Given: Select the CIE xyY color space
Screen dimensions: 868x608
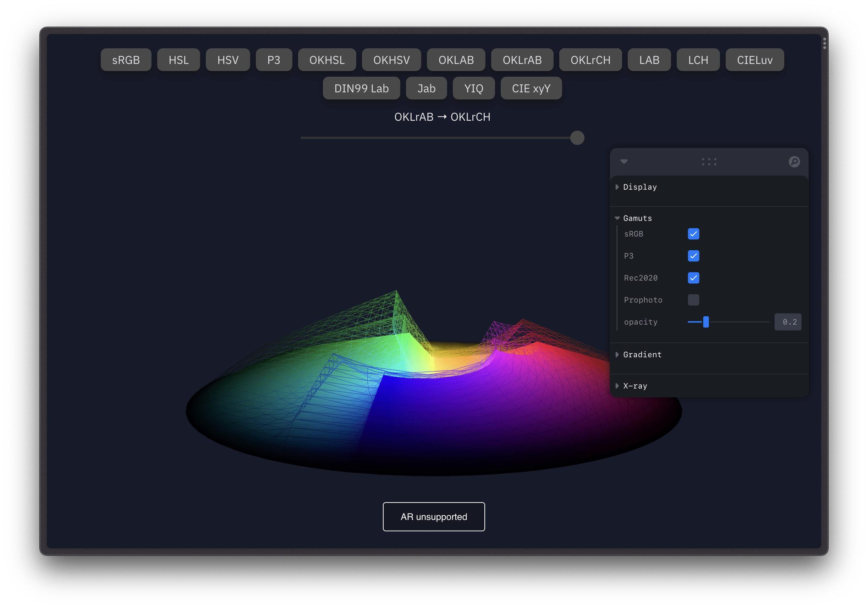Looking at the screenshot, I should coord(531,88).
